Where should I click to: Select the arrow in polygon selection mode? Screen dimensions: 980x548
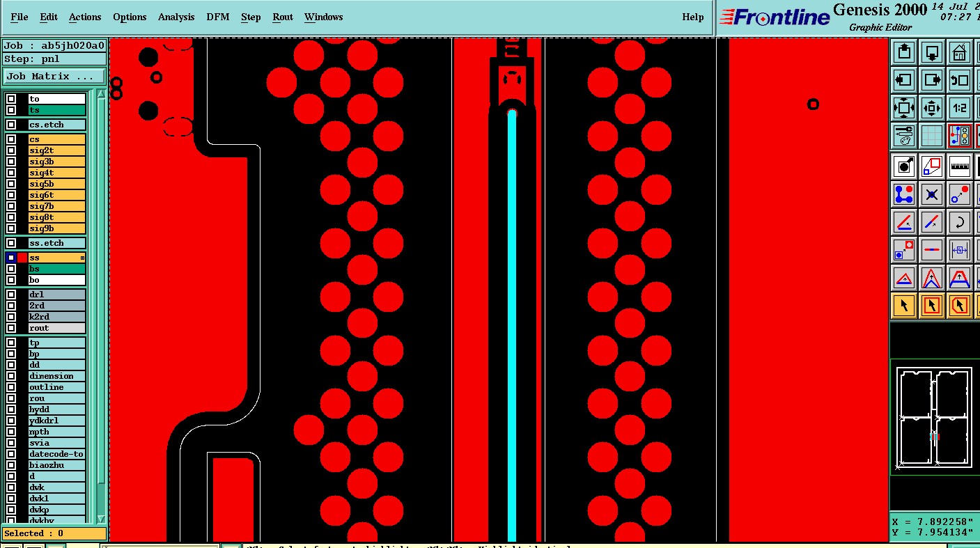tap(960, 305)
